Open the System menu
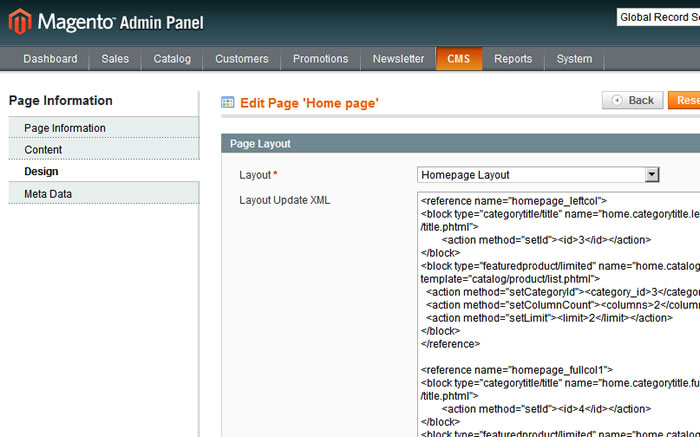700x437 pixels. (x=574, y=59)
